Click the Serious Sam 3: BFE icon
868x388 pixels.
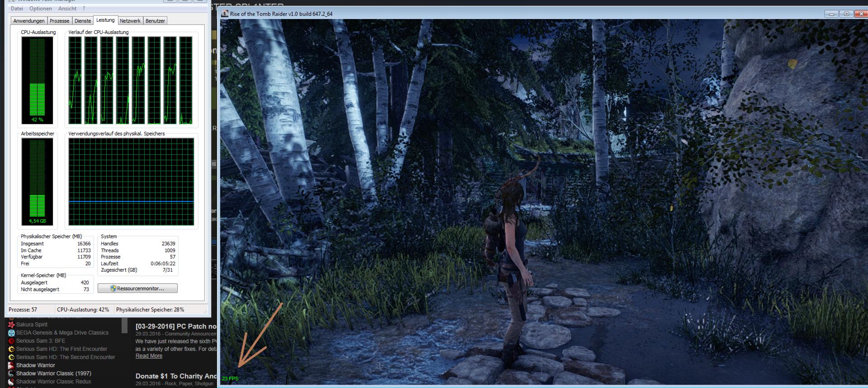point(11,341)
